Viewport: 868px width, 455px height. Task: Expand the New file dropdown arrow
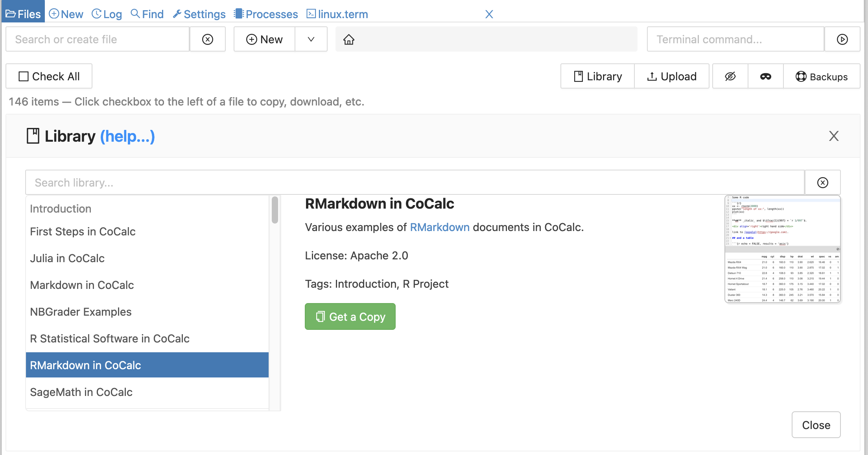point(311,39)
